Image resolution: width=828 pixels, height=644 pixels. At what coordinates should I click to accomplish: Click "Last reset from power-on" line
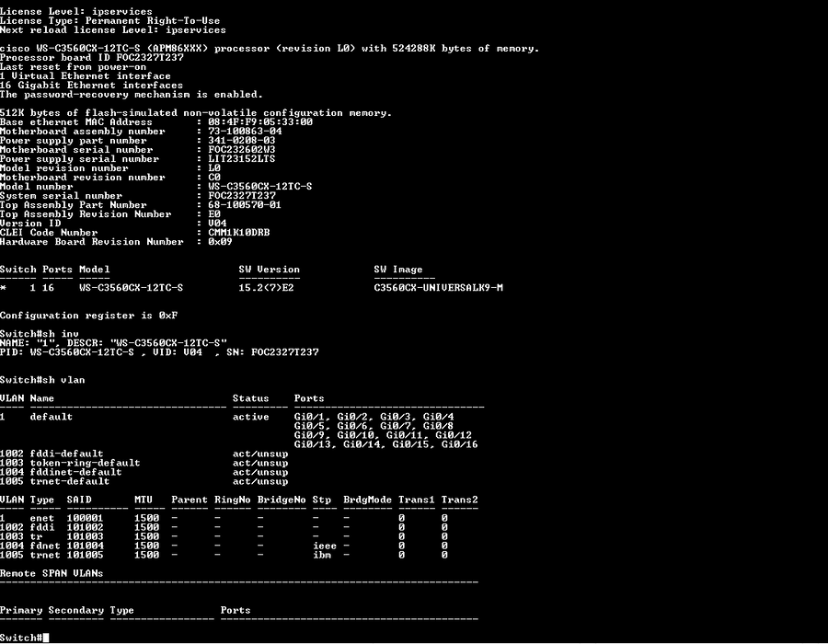coord(74,66)
